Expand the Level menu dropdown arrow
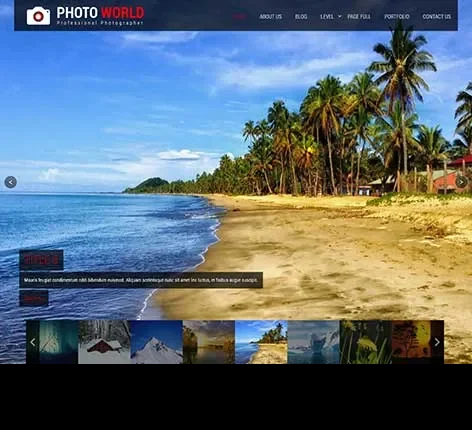The width and height of the screenshot is (472, 430). click(x=339, y=16)
